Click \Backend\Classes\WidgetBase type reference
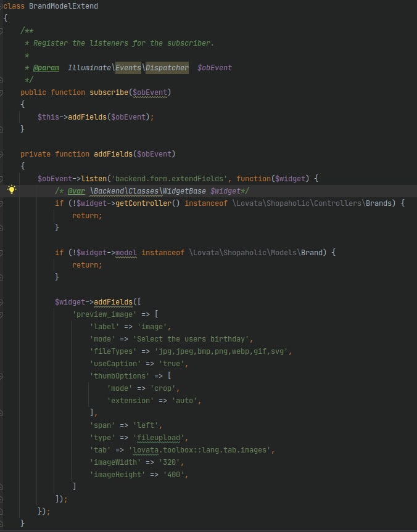The height and width of the screenshot is (532, 417). pyautogui.click(x=147, y=191)
